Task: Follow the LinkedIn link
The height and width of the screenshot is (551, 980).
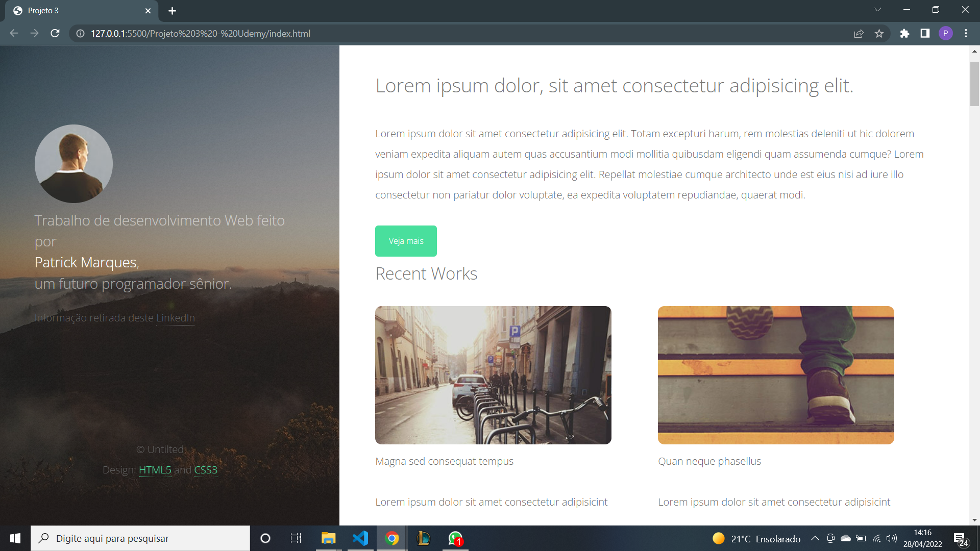Action: (175, 318)
